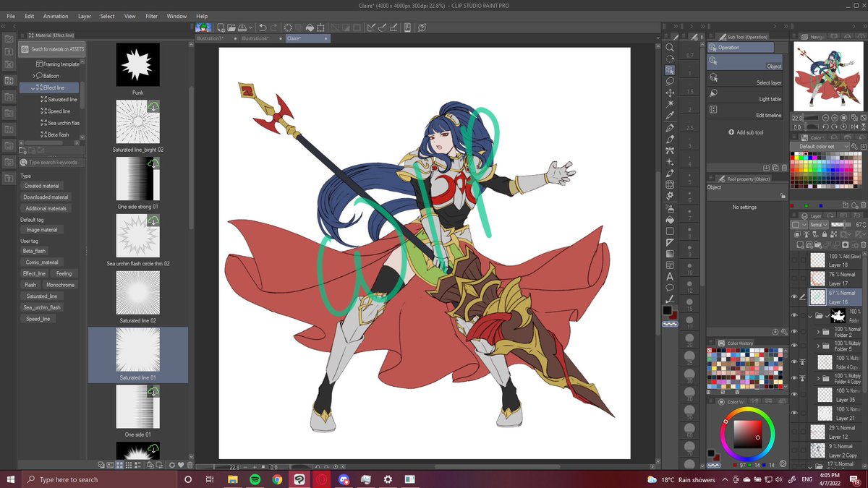The height and width of the screenshot is (488, 868).
Task: Click the New document icon
Action: tap(221, 28)
